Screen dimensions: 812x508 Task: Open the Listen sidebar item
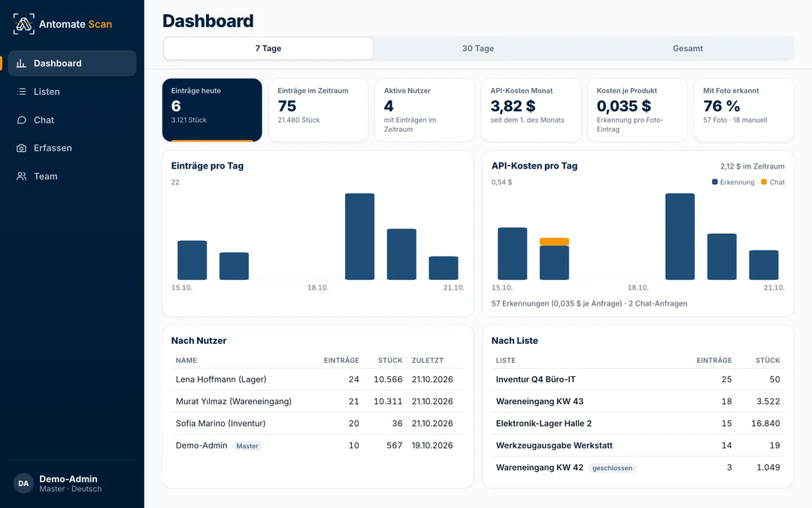pyautogui.click(x=72, y=92)
